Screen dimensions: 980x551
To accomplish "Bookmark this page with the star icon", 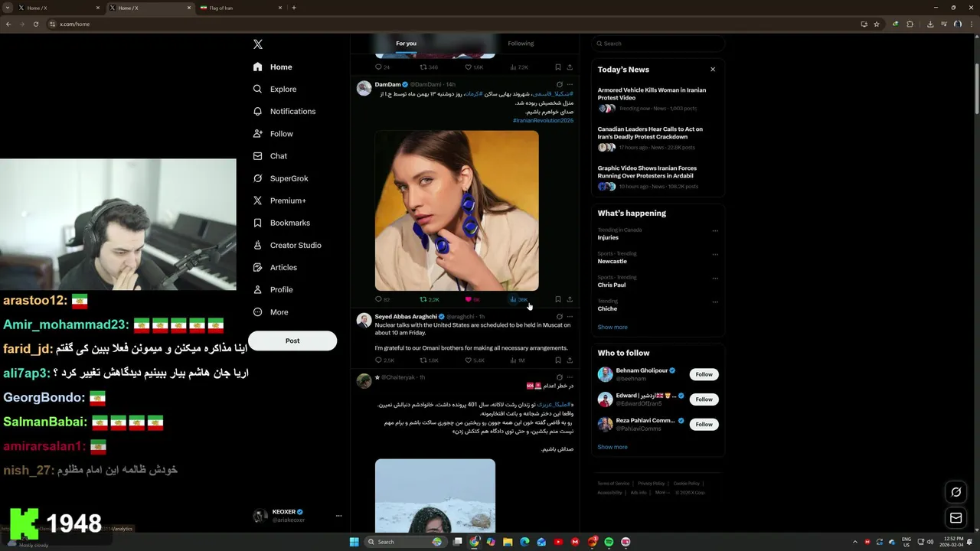I will pyautogui.click(x=877, y=24).
